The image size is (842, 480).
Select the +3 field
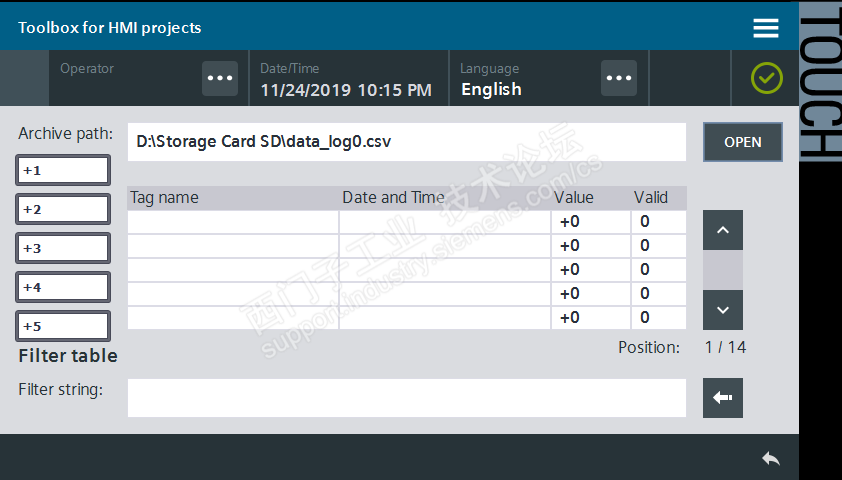click(x=63, y=248)
